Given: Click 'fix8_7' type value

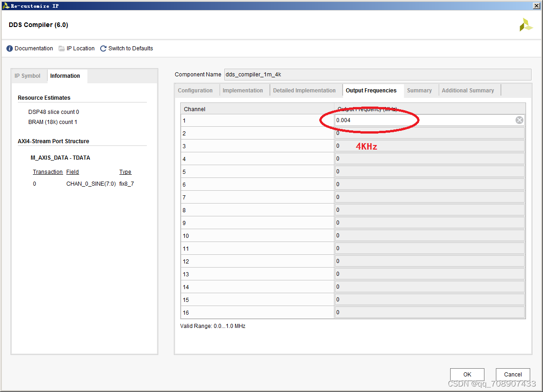Looking at the screenshot, I should point(126,184).
